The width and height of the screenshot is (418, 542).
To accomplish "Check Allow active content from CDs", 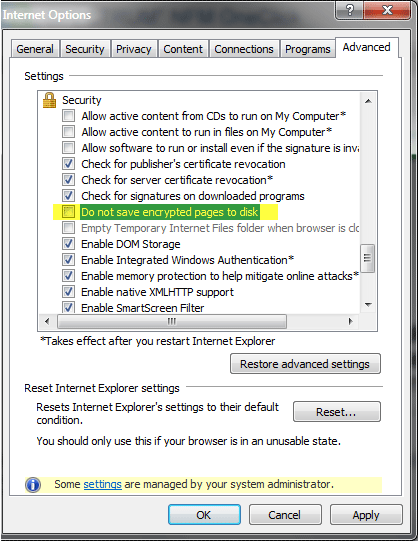I will coord(68,115).
